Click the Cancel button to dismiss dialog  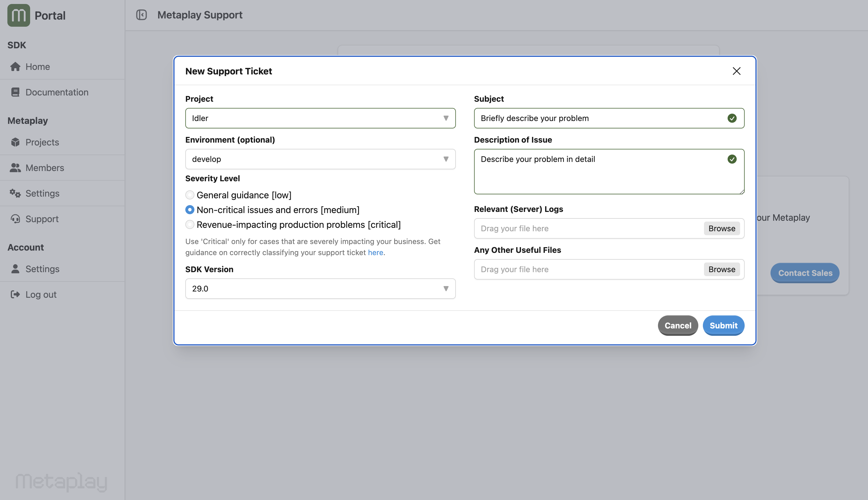click(x=678, y=325)
